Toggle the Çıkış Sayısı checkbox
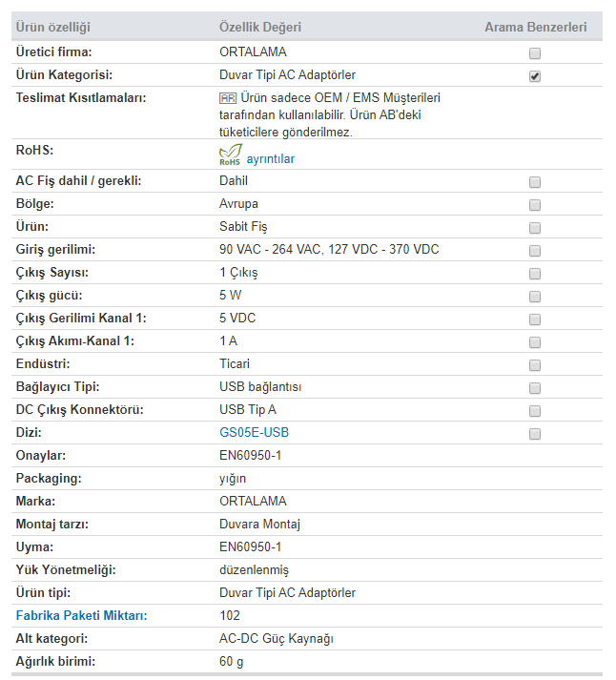 [x=535, y=274]
